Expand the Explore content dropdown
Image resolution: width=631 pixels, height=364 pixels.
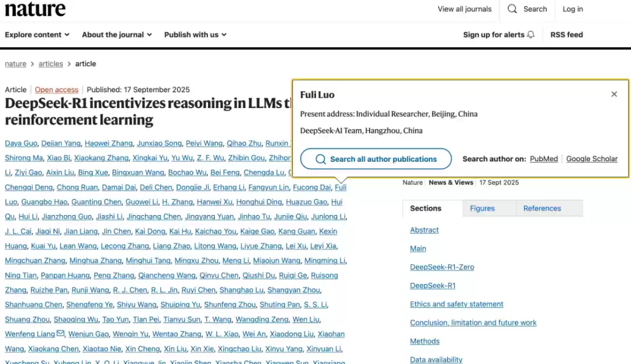(37, 34)
